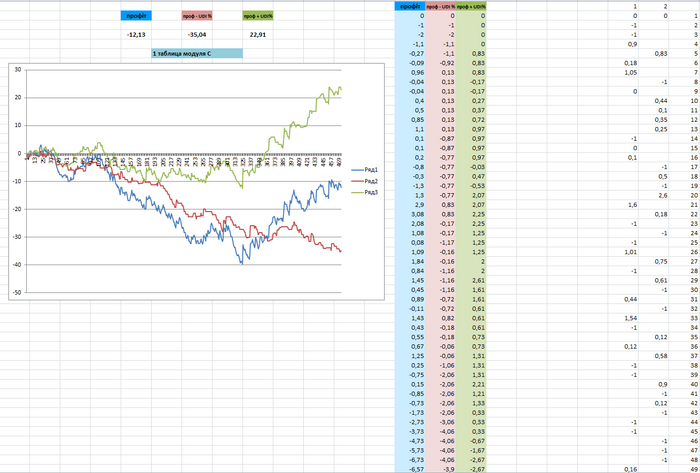This screenshot has width=700, height=473.
Task: Click the Ряд3 legend entry
Action: (x=365, y=192)
